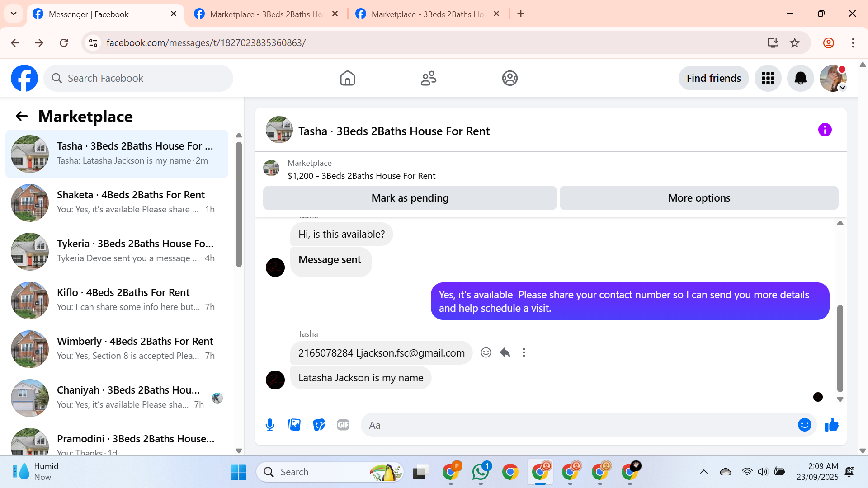Screen dimensions: 868x488
Task: Open the Chaniyah 3Beds 2Baths conversation
Action: [117, 398]
